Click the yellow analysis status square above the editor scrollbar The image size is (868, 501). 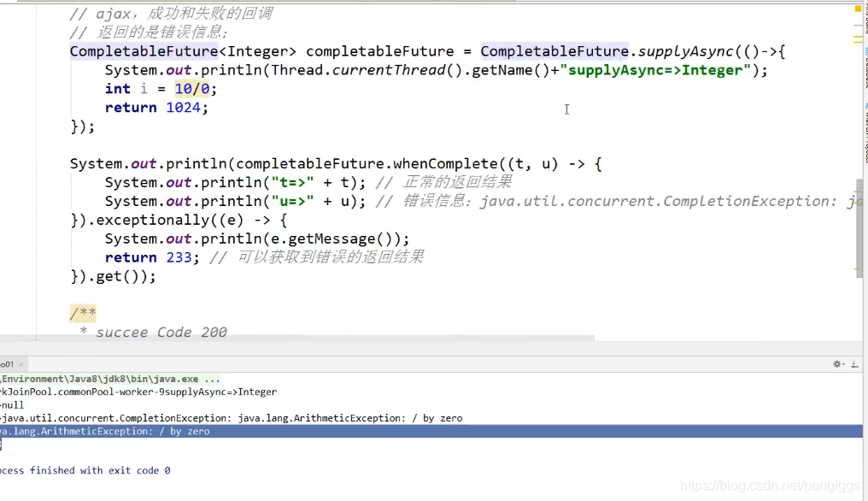858,9
